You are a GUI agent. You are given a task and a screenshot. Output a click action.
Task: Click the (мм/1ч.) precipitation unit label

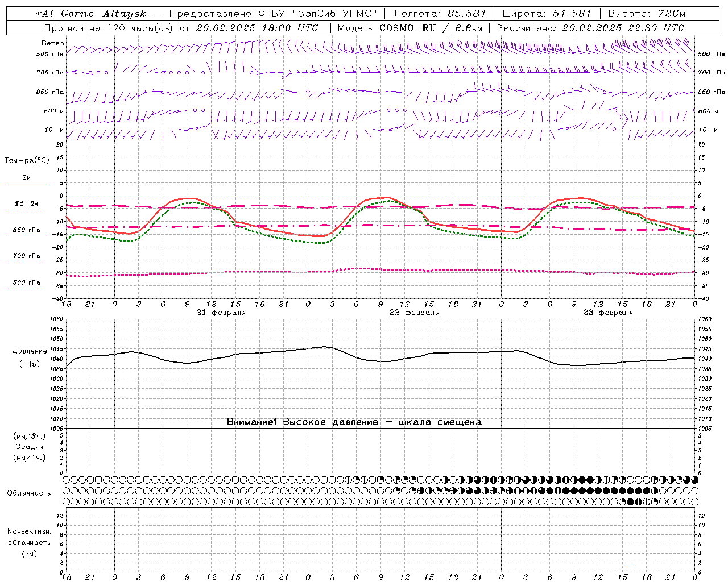pos(30,458)
